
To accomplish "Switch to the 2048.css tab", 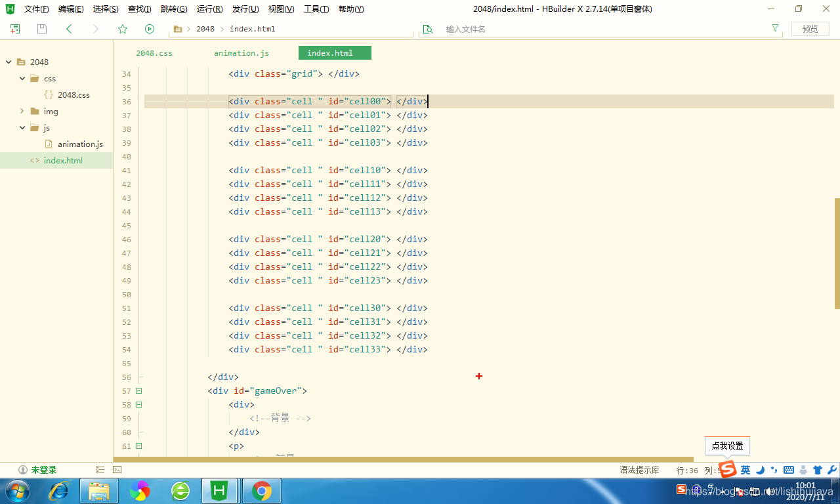I will click(x=154, y=53).
